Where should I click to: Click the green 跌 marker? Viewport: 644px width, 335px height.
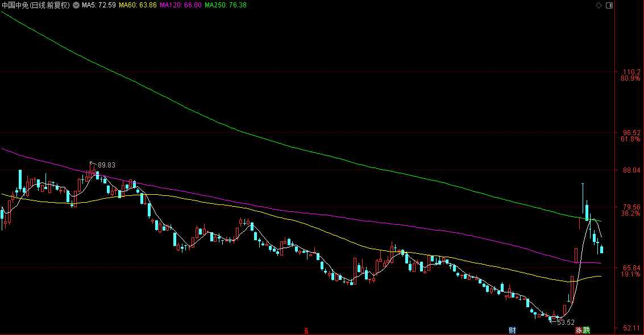[587, 330]
